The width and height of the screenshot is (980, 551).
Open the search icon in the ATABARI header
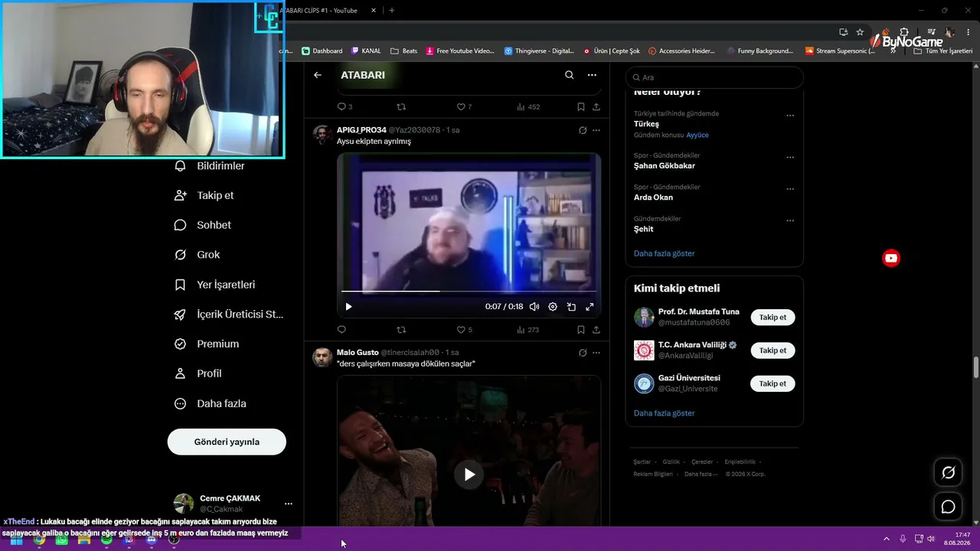(x=569, y=75)
